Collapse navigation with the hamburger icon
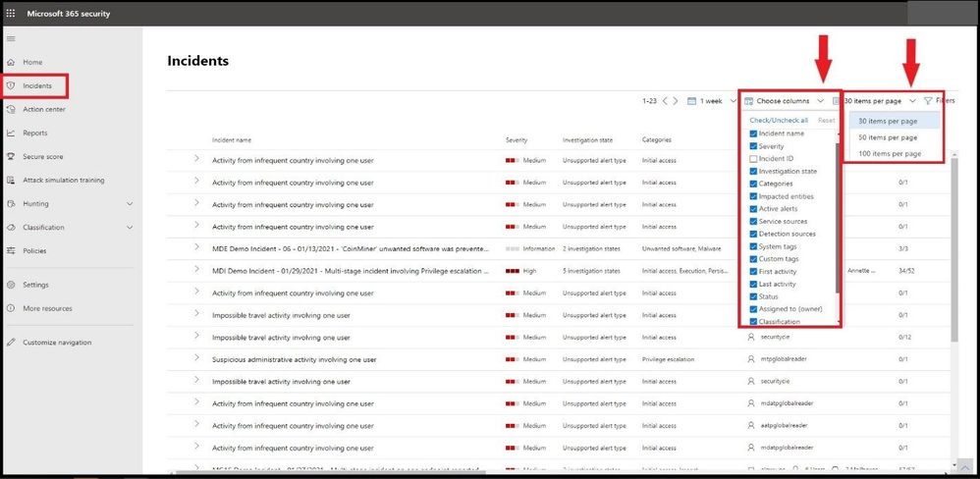 pos(10,38)
